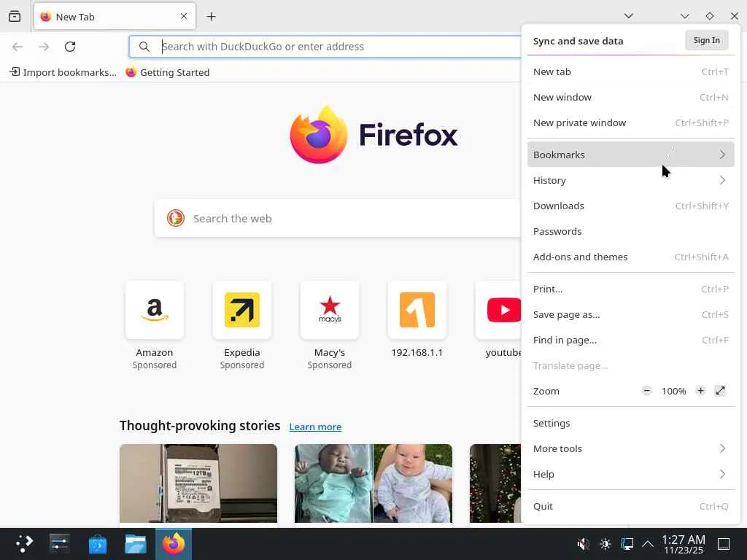
Task: Open the Christmas tree story thumbnail
Action: 495,483
